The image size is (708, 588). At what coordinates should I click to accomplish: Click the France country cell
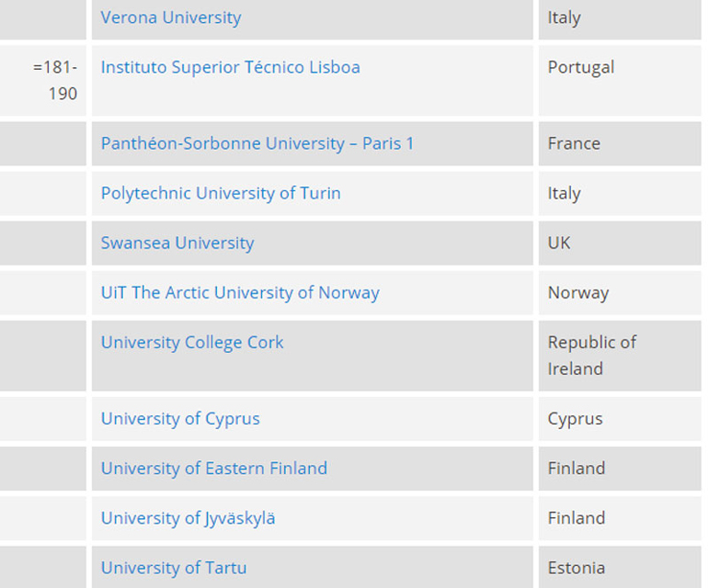coord(574,143)
